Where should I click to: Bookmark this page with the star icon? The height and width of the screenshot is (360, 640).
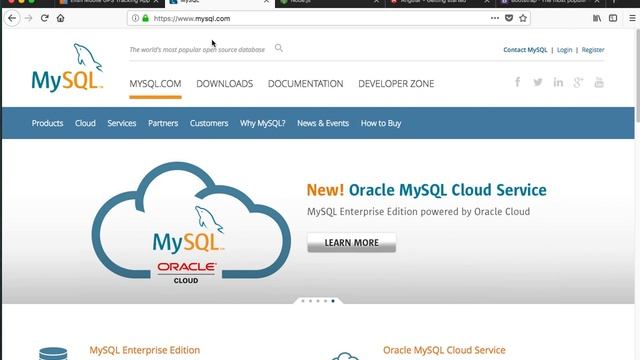(523, 18)
